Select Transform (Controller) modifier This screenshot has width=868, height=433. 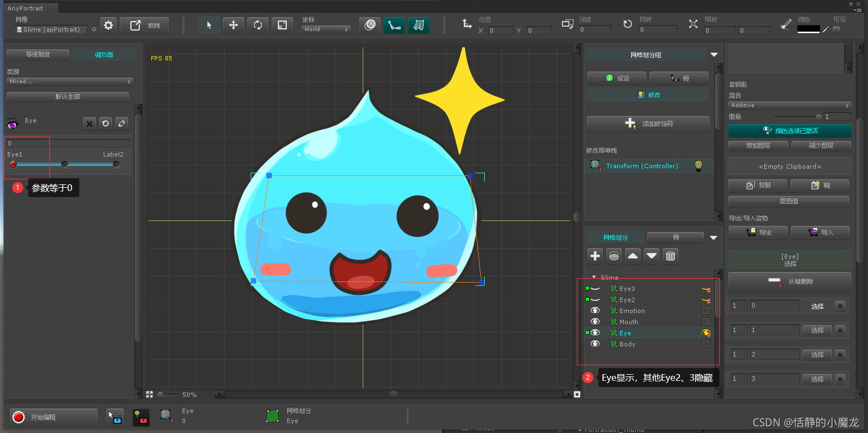[x=642, y=166]
